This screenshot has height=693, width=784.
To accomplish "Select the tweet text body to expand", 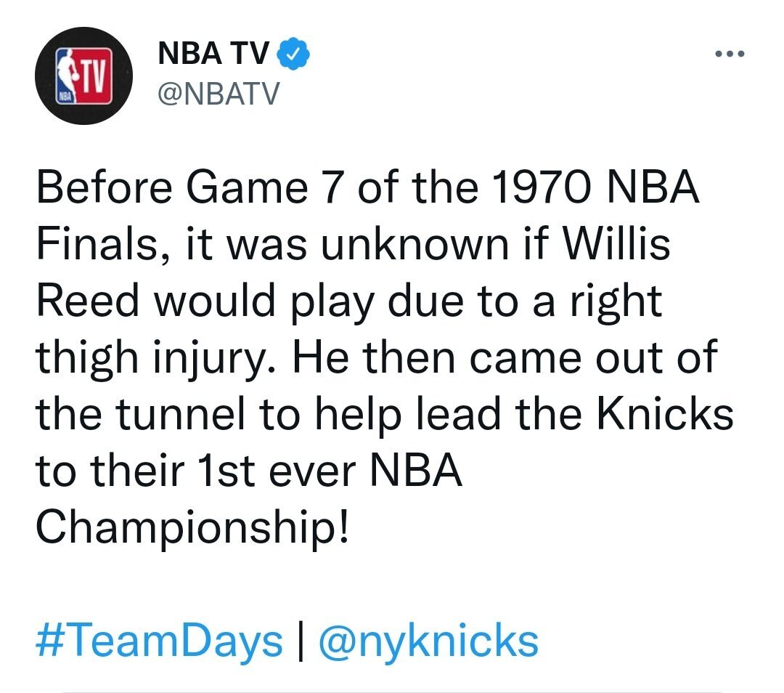I will click(x=385, y=357).
